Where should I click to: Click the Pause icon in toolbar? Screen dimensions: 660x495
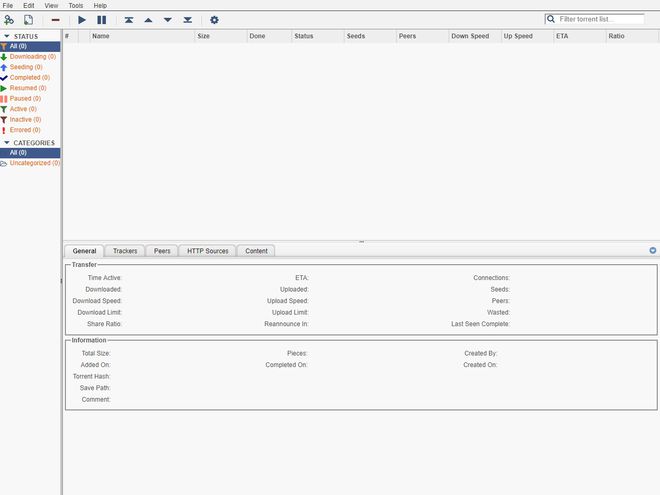(x=101, y=20)
